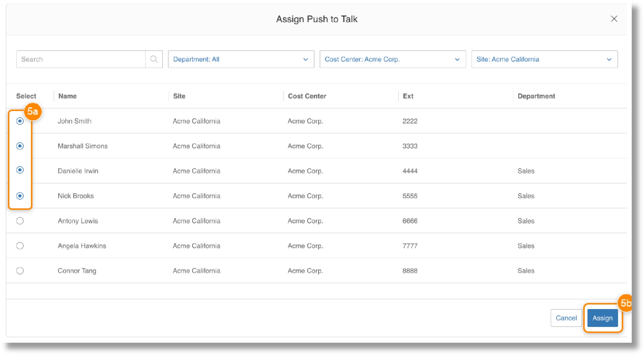Focus the Search input field
This screenshot has height=355, width=644.
81,59
